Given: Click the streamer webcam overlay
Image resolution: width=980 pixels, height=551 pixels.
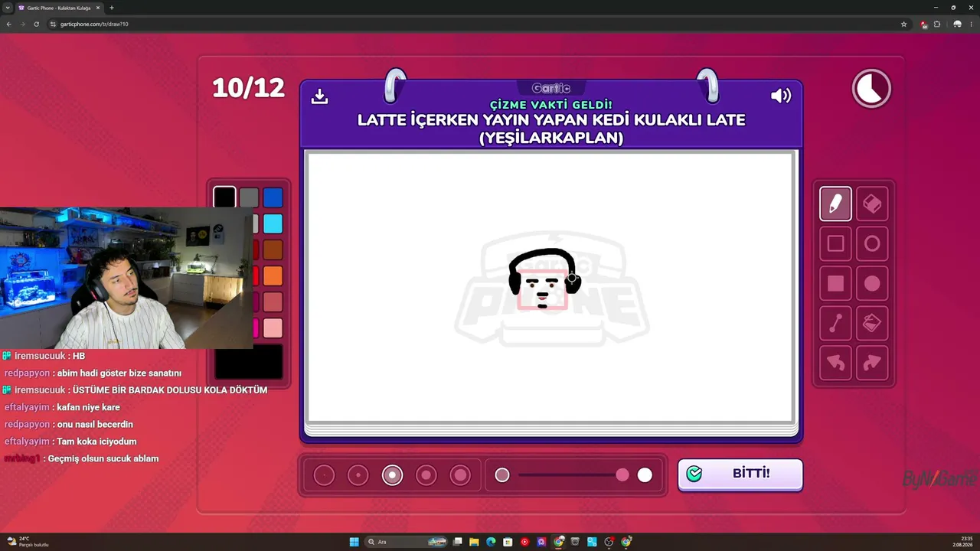Looking at the screenshot, I should point(126,278).
